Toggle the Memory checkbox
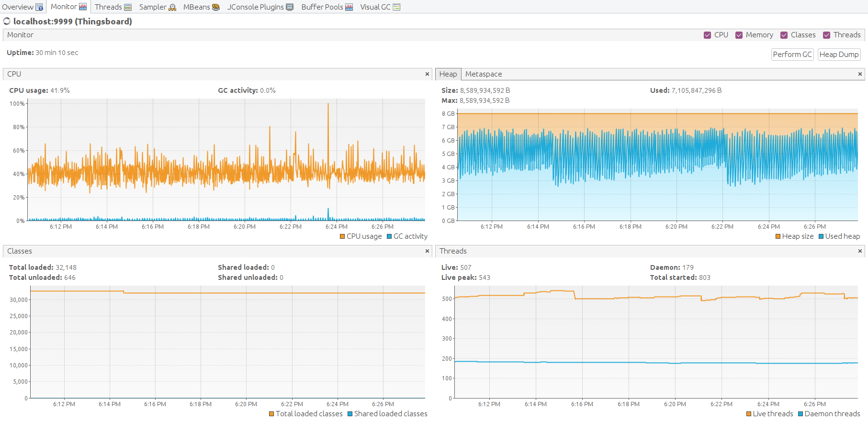The image size is (868, 421). pyautogui.click(x=739, y=35)
